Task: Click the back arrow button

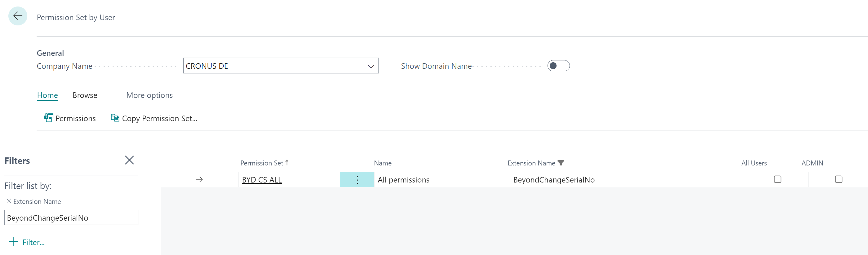Action: coord(17,16)
